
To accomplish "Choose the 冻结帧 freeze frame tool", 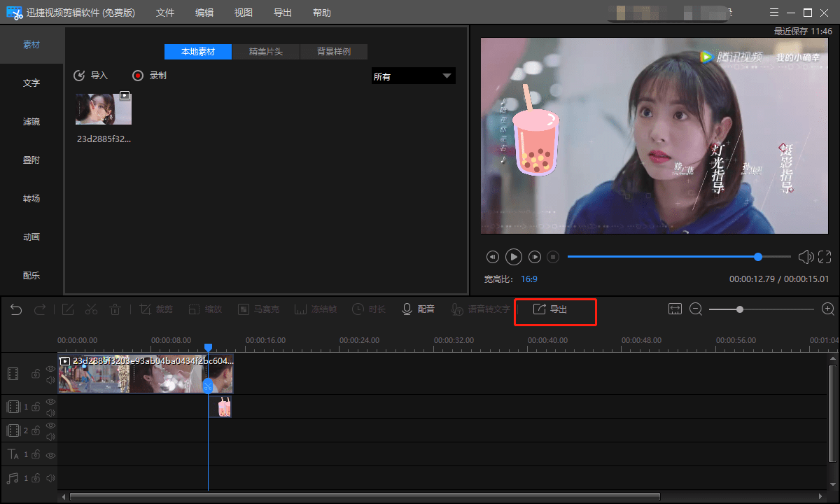I will point(315,309).
